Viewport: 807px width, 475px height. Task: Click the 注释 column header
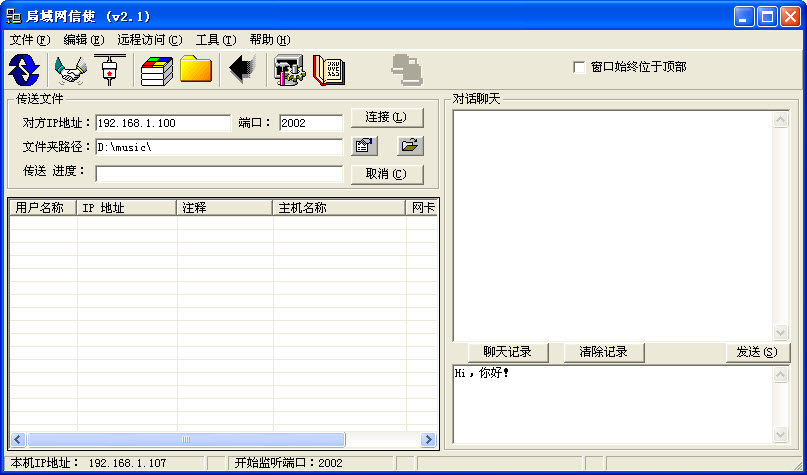click(224, 207)
